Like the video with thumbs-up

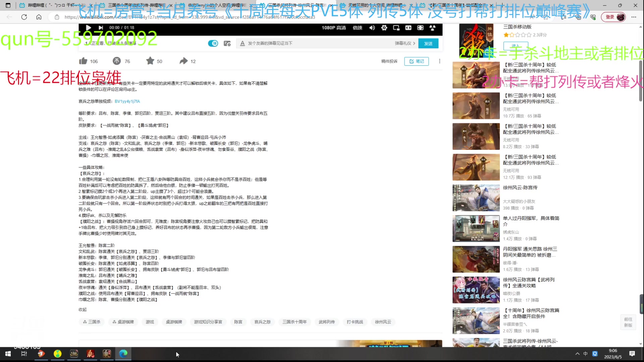84,61
